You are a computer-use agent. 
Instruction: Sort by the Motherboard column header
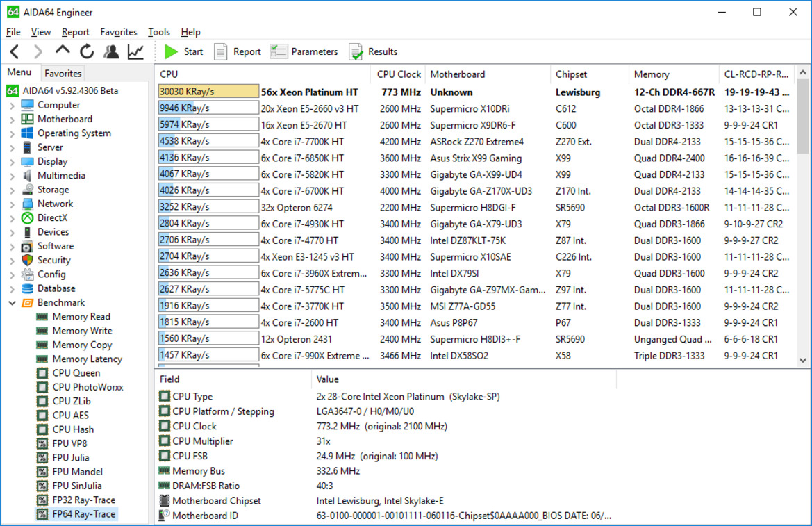488,74
